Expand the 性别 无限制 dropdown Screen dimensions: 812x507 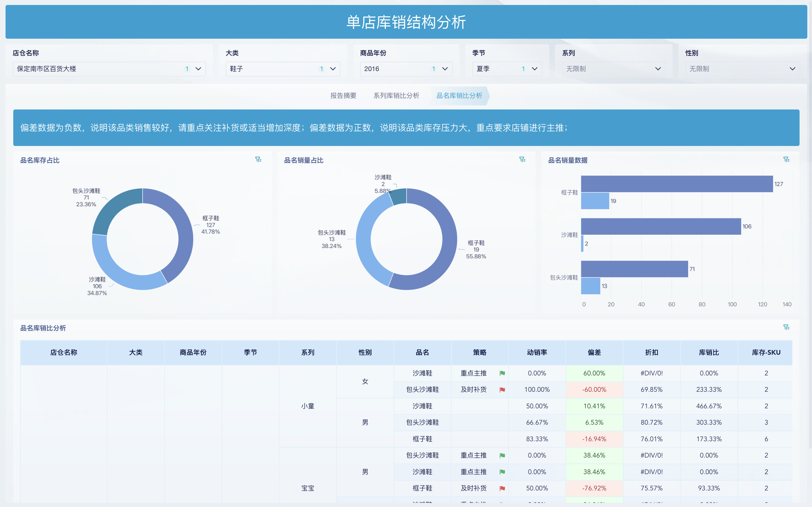tap(793, 69)
